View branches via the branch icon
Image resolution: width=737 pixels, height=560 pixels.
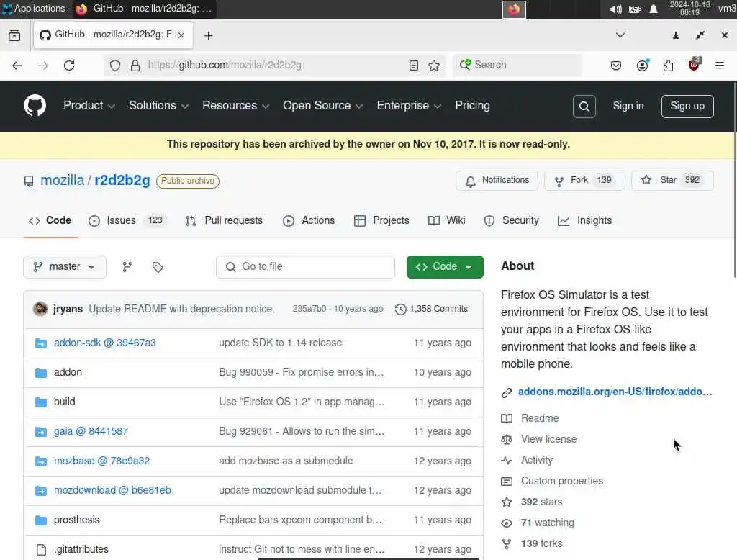tap(127, 267)
